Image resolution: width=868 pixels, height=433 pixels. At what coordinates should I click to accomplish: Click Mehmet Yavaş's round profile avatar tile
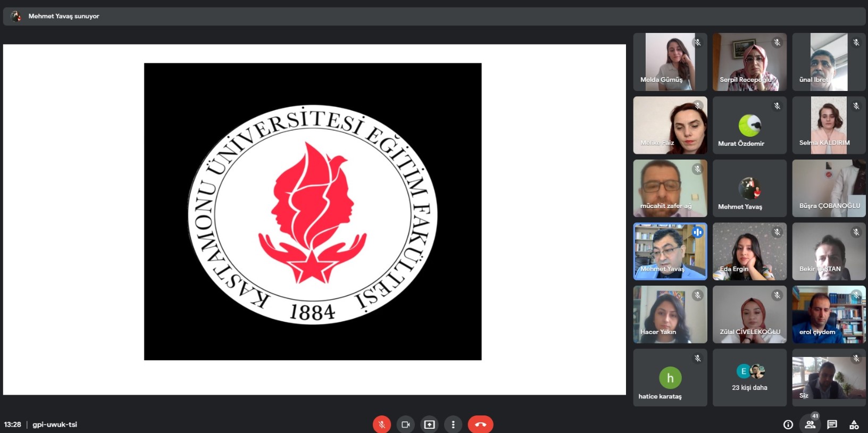(x=749, y=188)
